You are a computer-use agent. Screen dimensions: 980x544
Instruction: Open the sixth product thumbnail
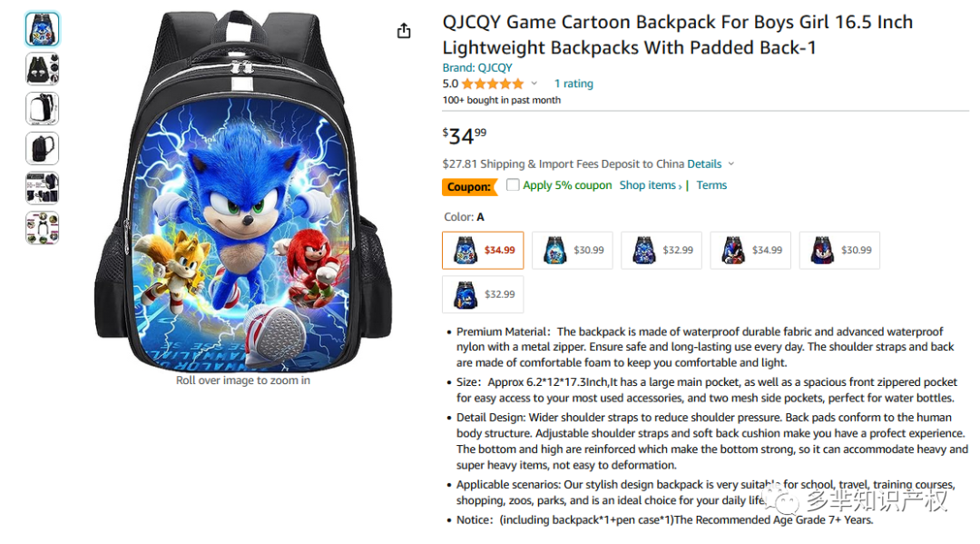(x=42, y=228)
